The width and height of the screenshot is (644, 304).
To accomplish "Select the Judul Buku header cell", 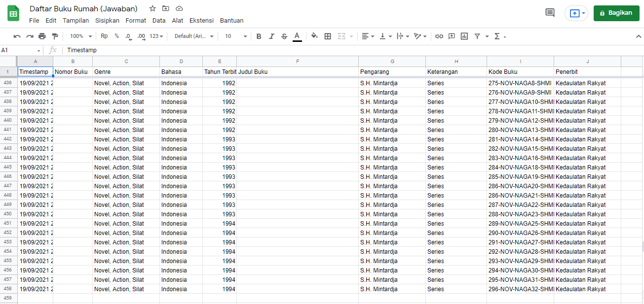I will tap(298, 72).
